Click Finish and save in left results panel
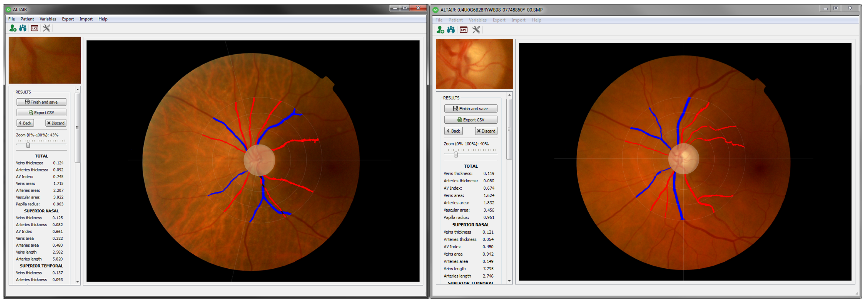Viewport: 868px width, 305px height. [x=41, y=102]
